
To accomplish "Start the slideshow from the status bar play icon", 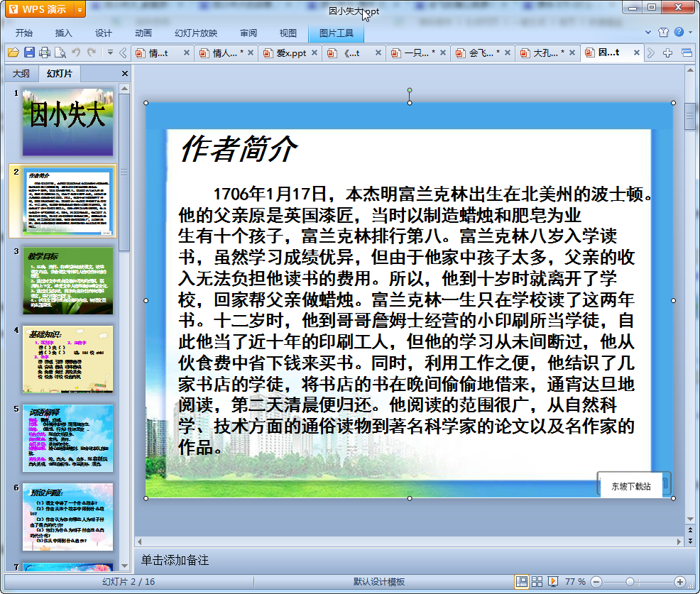I will point(552,581).
